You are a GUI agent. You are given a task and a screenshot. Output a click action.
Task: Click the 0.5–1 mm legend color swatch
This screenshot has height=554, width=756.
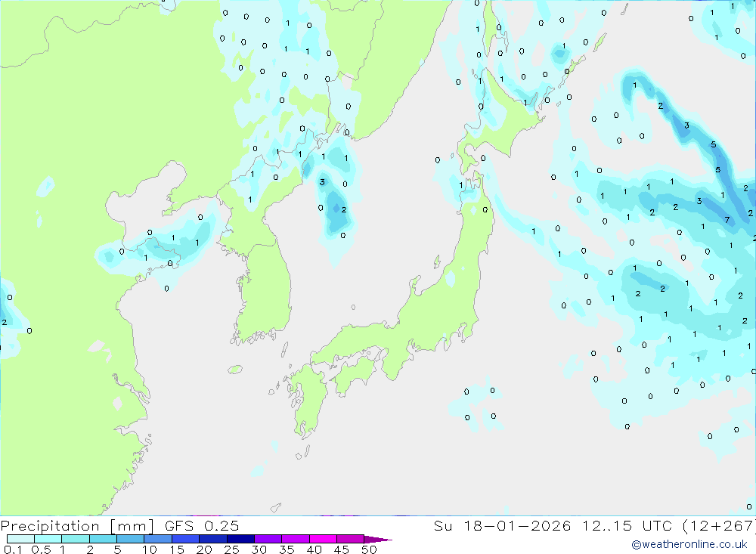48,539
